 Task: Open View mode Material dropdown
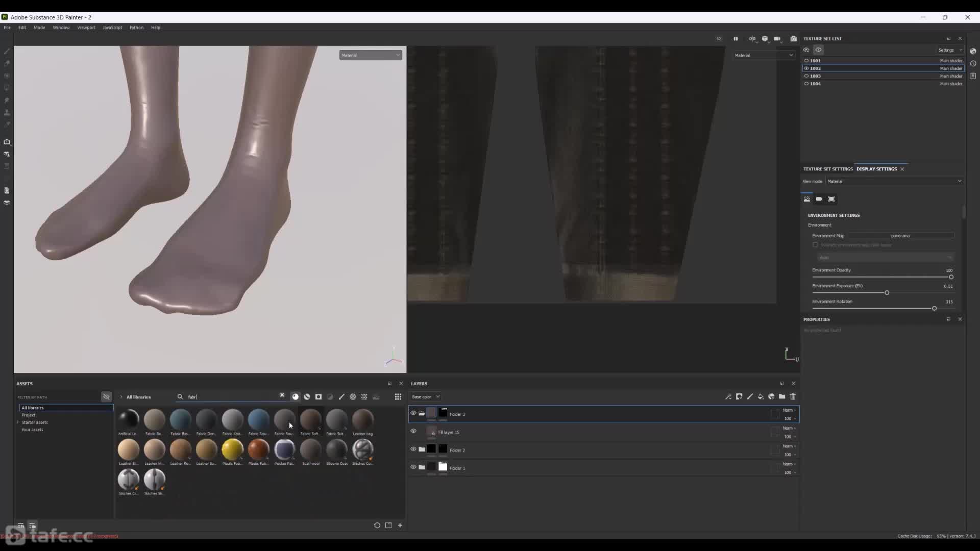pyautogui.click(x=894, y=181)
